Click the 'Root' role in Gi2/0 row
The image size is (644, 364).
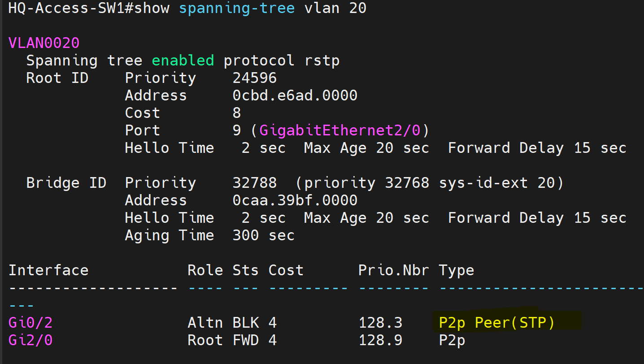click(205, 340)
